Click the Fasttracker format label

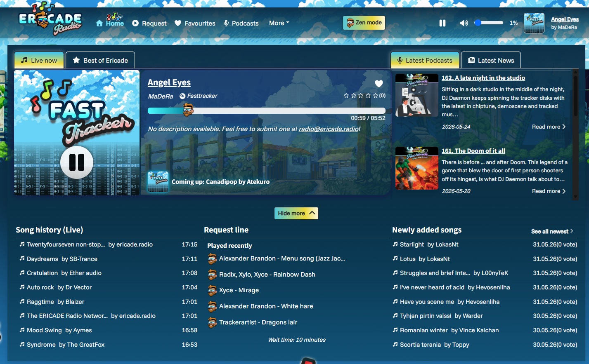(199, 96)
